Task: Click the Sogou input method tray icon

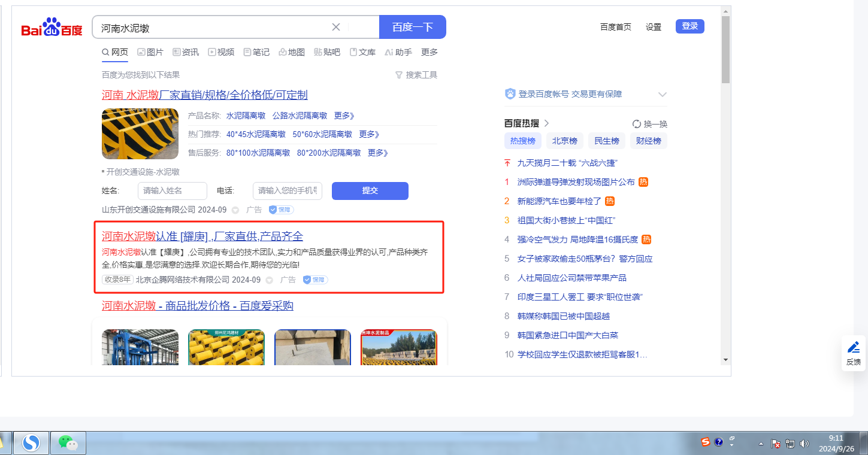Action: pyautogui.click(x=706, y=442)
